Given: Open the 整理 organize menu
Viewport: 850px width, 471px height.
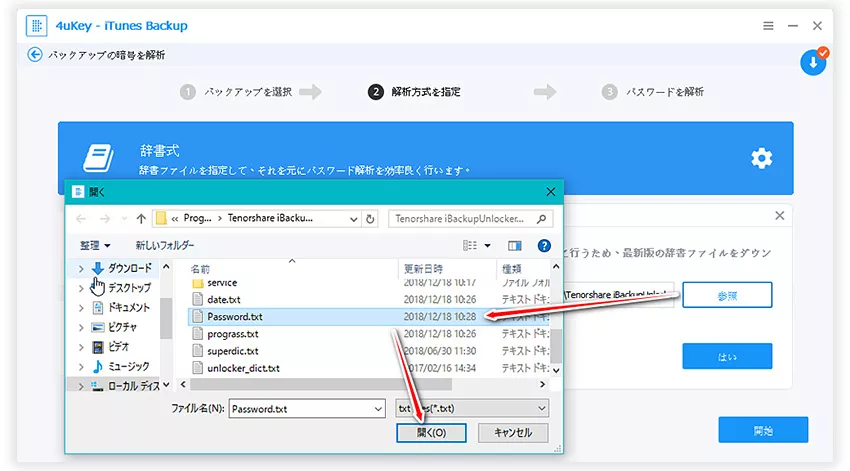Looking at the screenshot, I should point(96,245).
